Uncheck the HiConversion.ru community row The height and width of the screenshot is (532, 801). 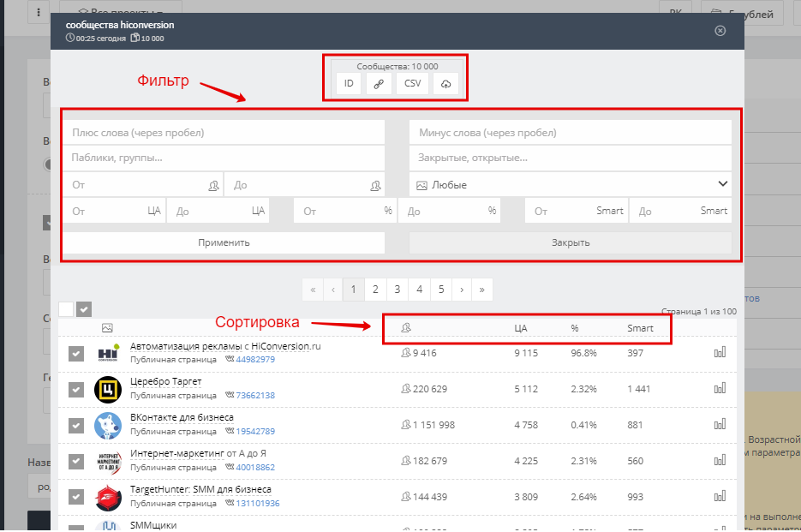pyautogui.click(x=76, y=354)
